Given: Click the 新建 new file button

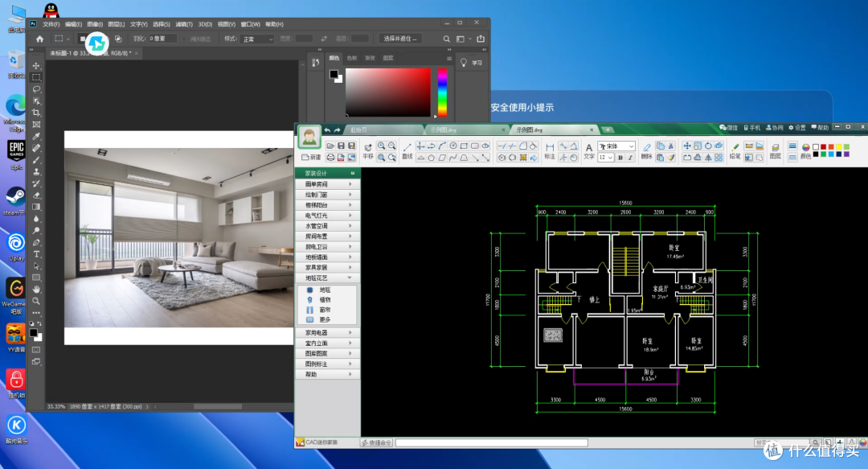Looking at the screenshot, I should pos(311,158).
